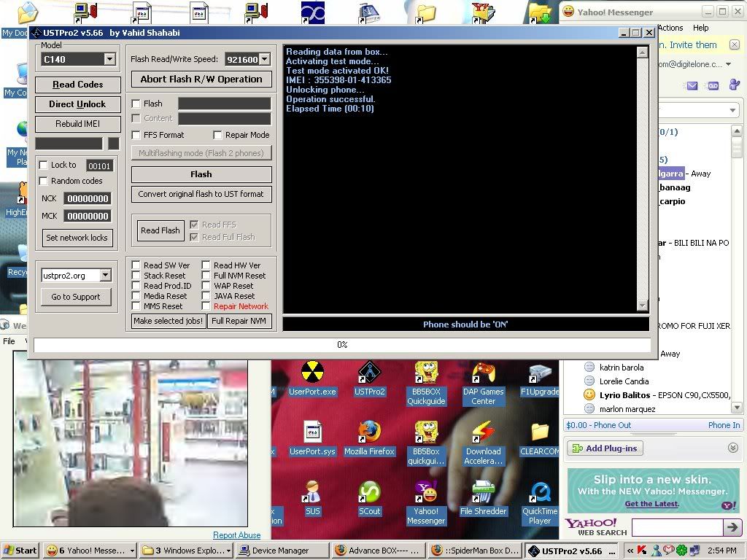Enable the Random codes checkbox

[x=43, y=181]
